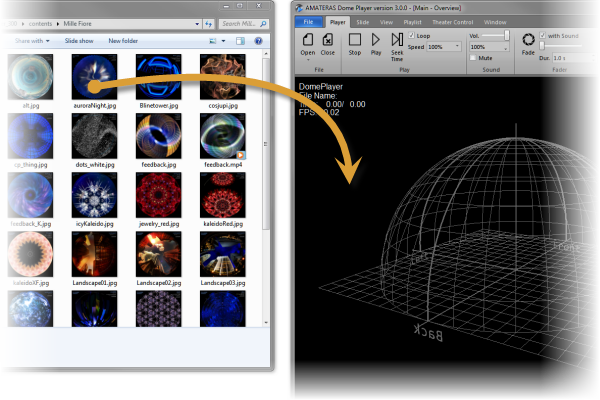Click the 'auroraNight.jpg' file name label
This screenshot has width=600, height=400.
(95, 106)
